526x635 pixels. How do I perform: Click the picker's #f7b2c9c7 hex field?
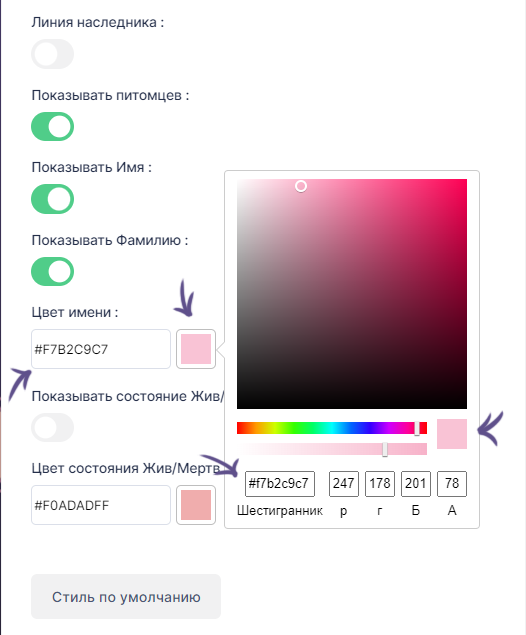(280, 484)
